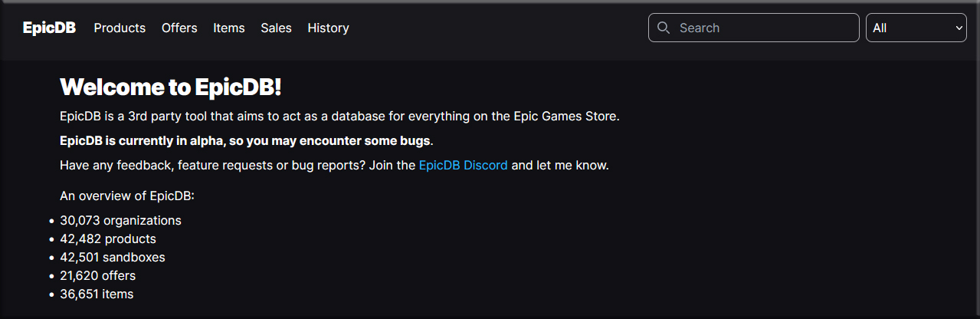This screenshot has width=980, height=319.
Task: Select Items in the top navigation
Action: pyautogui.click(x=229, y=28)
